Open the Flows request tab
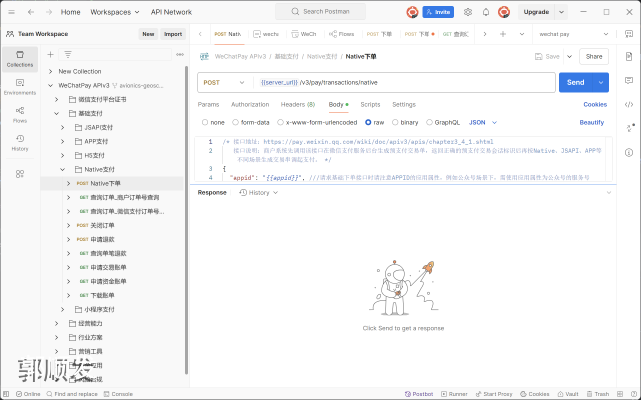 (x=342, y=34)
